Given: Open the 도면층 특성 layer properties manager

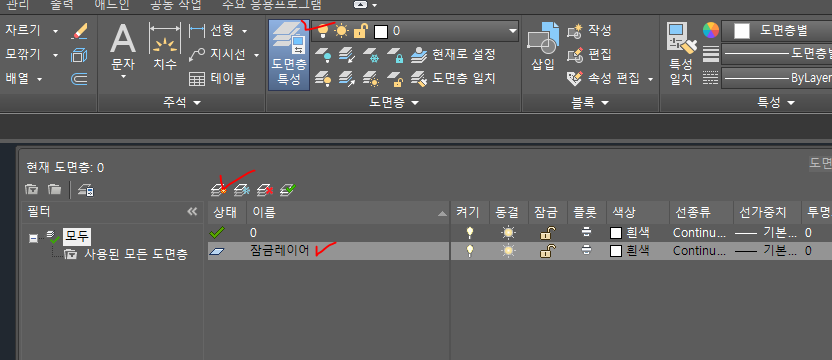Looking at the screenshot, I should (289, 55).
